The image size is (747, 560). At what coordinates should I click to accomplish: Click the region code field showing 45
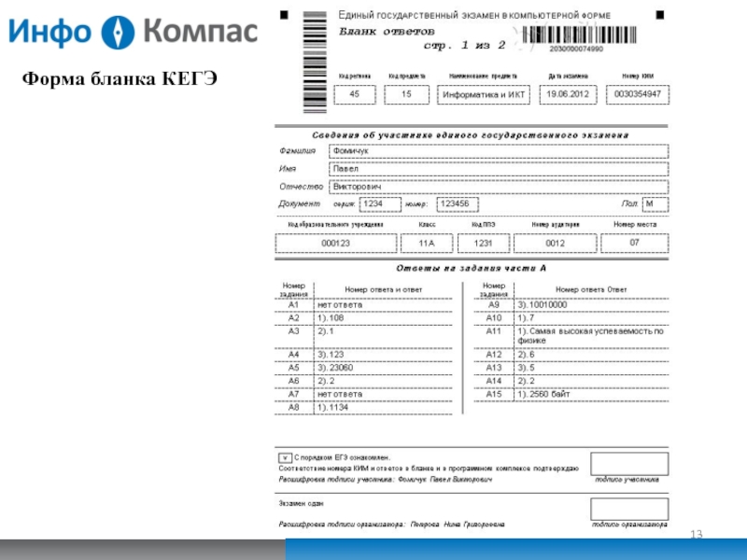tap(355, 94)
